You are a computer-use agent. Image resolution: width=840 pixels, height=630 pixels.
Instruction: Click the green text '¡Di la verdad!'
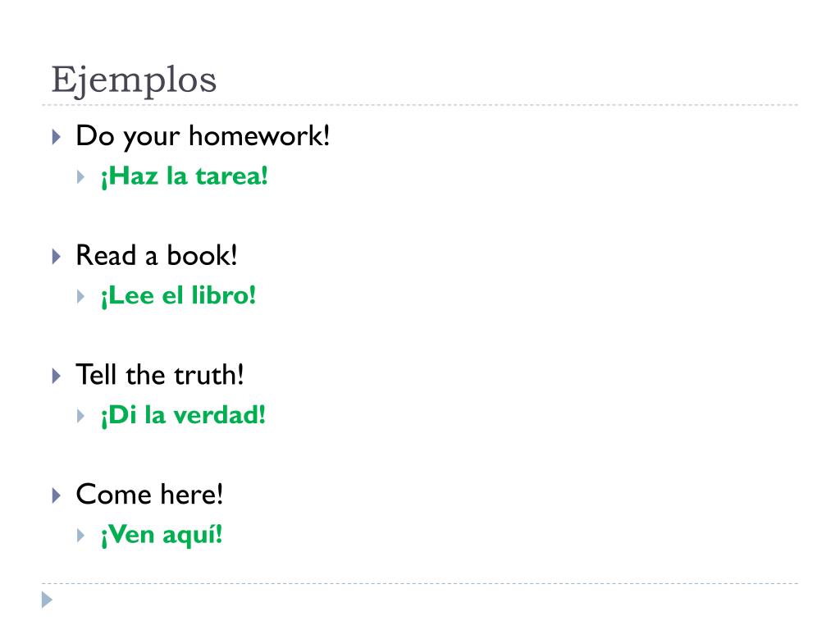pyautogui.click(x=183, y=415)
